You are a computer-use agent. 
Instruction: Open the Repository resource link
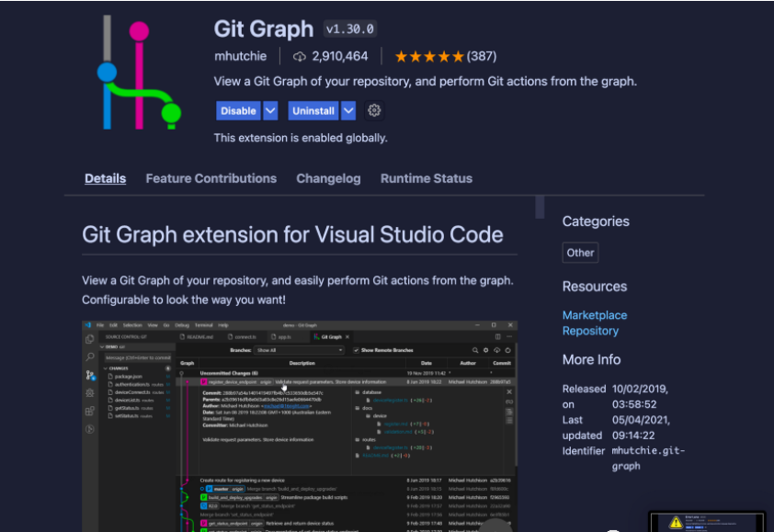590,331
